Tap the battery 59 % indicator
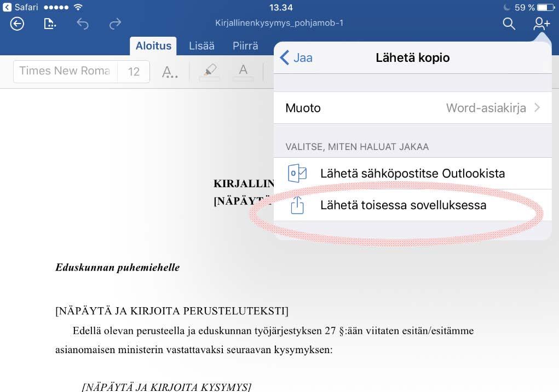The width and height of the screenshot is (559, 392). (x=534, y=7)
